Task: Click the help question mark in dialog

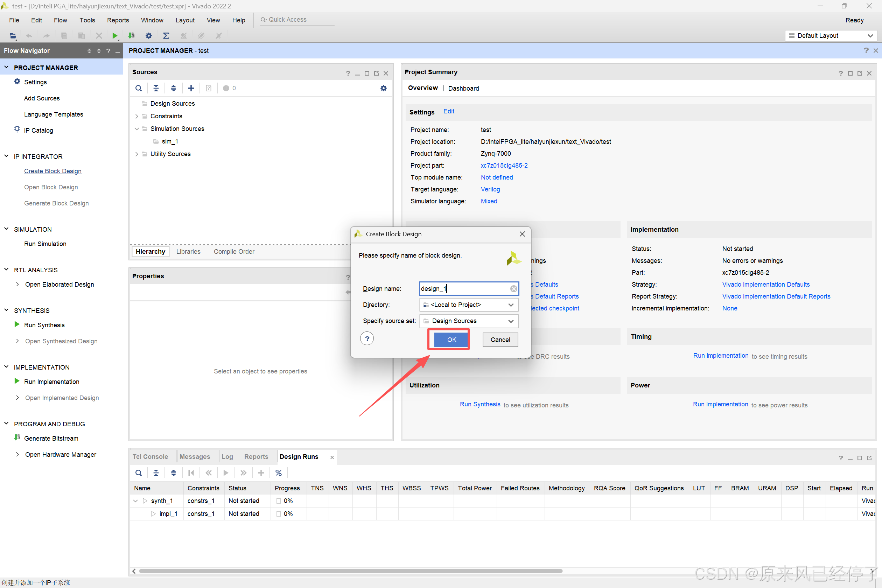Action: (367, 339)
